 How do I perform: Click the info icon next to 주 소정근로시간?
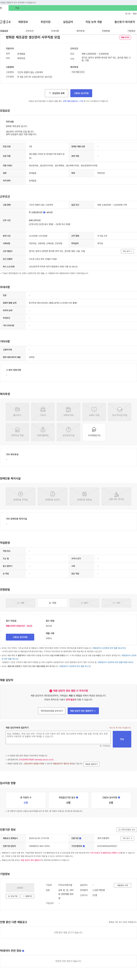44,212
